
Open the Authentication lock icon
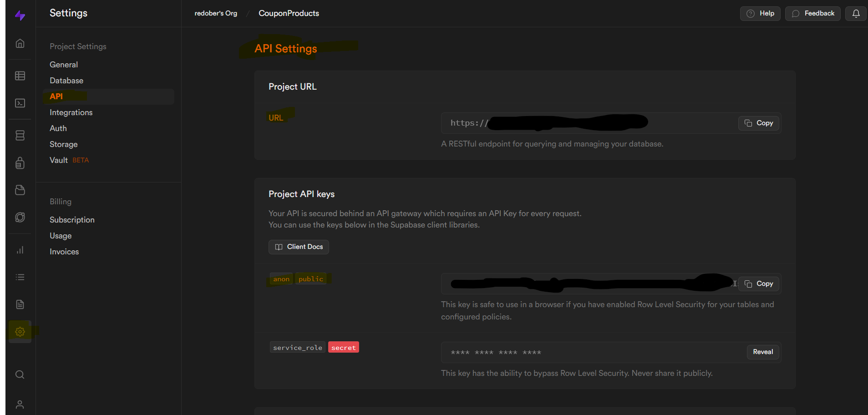pyautogui.click(x=20, y=163)
